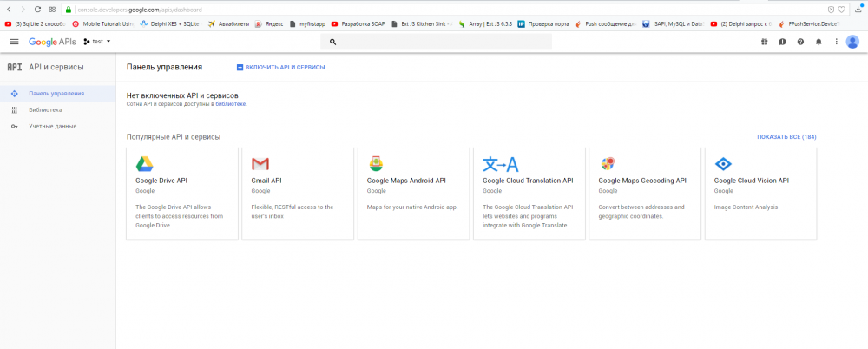
Task: Open the Google Drive API card
Action: [182, 194]
